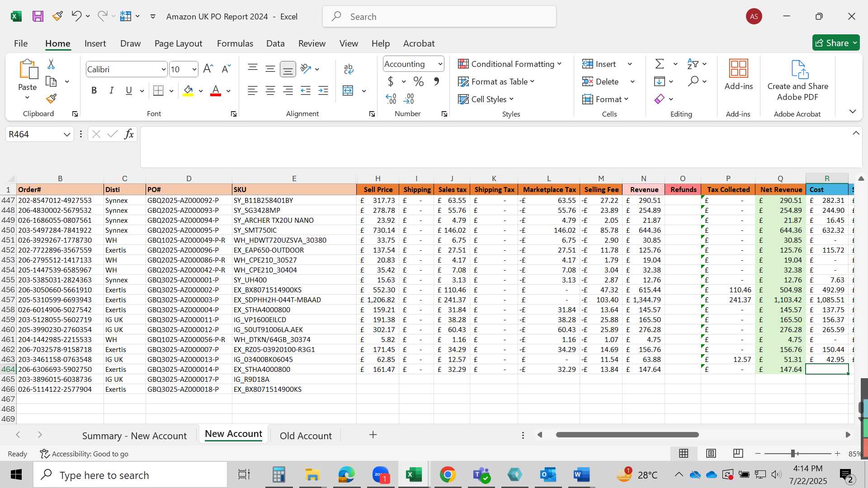This screenshot has width=868, height=488.
Task: Click the Find & Select magnifier icon
Action: [693, 81]
